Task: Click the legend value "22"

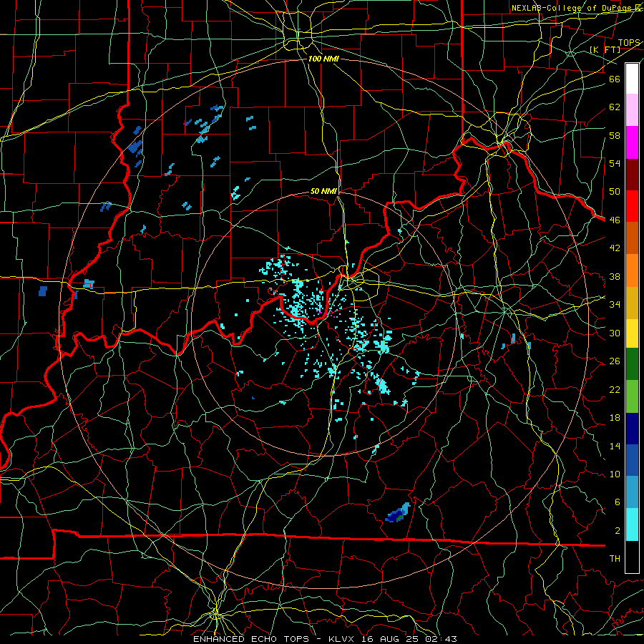Action: tap(615, 389)
